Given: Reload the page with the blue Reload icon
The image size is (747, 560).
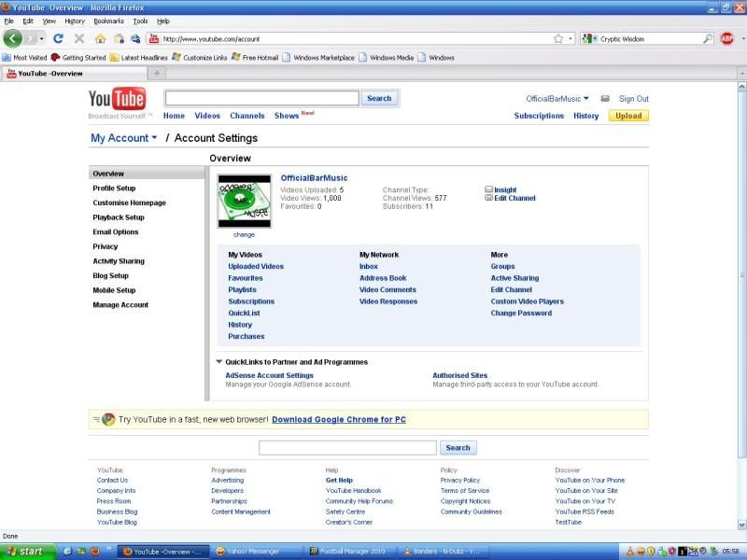Looking at the screenshot, I should tap(58, 38).
